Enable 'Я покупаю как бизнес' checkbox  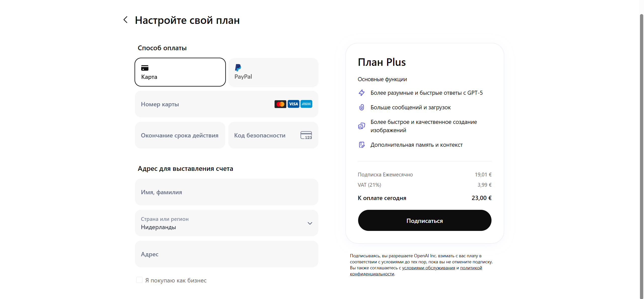click(x=139, y=280)
